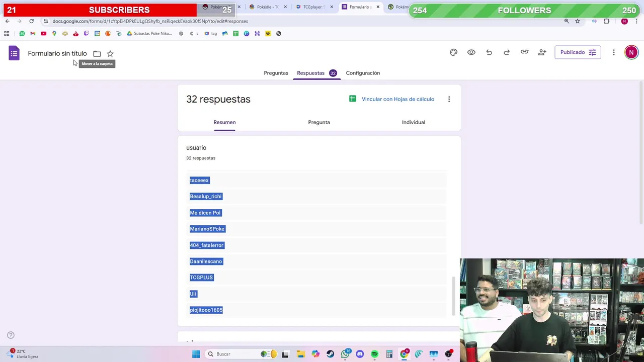Switch to the Pregunta sub-tab

coord(319,122)
